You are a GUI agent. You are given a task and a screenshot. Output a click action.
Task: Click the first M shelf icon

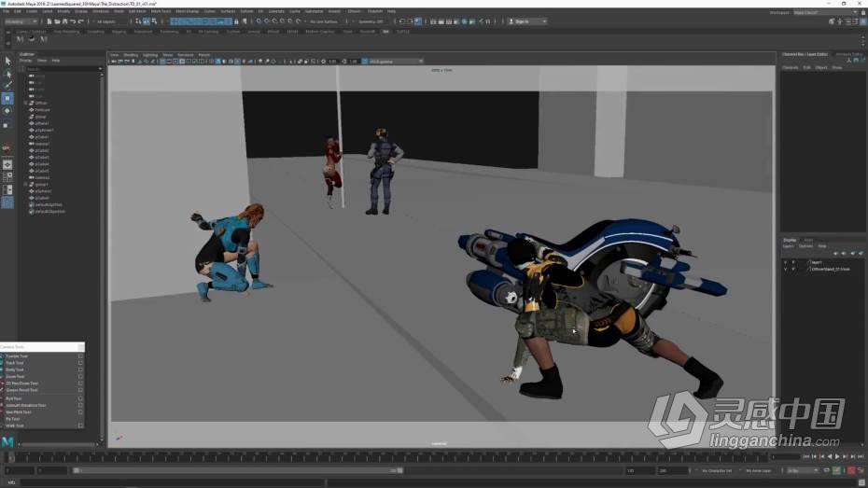pos(20,39)
